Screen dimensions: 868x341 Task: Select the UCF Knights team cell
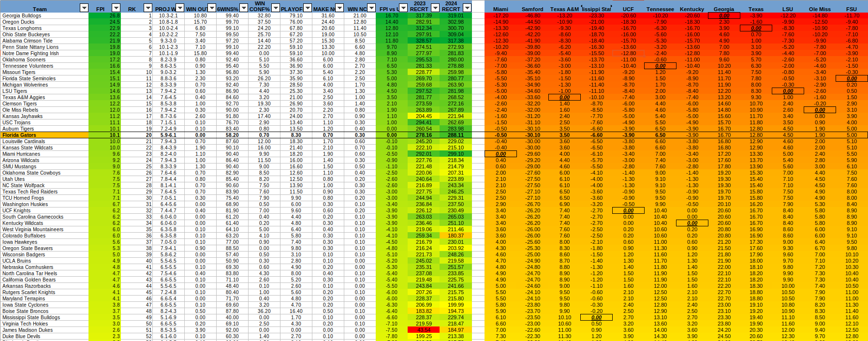[44, 210]
